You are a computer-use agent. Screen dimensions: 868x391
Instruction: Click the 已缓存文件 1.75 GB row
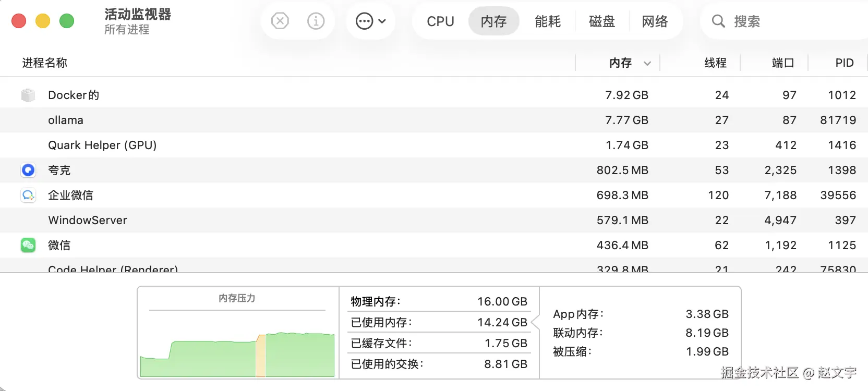(439, 343)
